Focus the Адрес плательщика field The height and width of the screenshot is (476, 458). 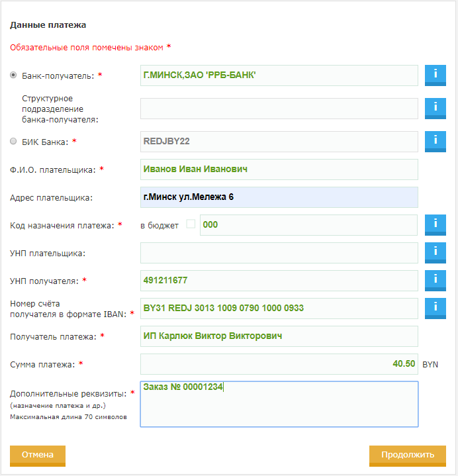pyautogui.click(x=279, y=197)
